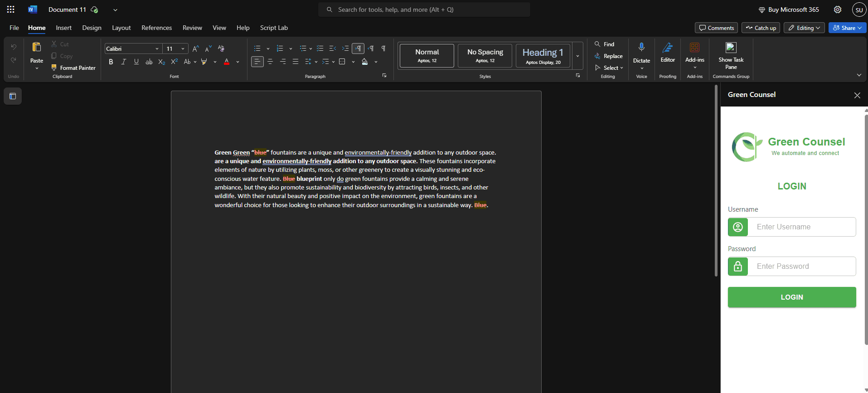The image size is (868, 393).
Task: Increase font size with Grow Font icon
Action: [x=195, y=49]
